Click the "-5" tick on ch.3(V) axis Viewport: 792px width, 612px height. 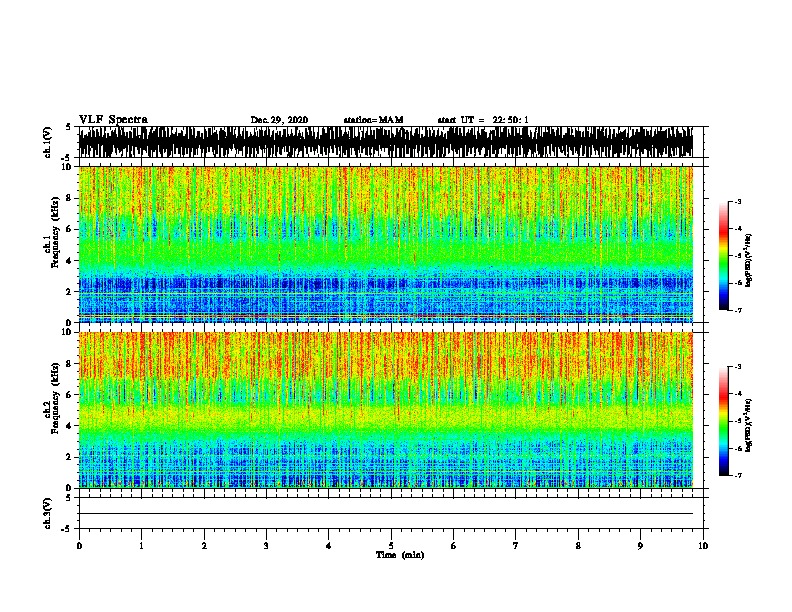[x=66, y=529]
